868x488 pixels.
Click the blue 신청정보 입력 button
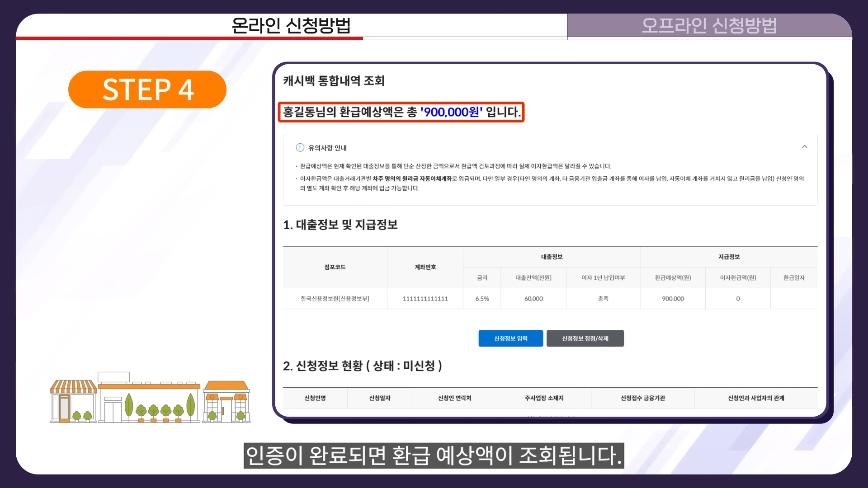coord(510,338)
